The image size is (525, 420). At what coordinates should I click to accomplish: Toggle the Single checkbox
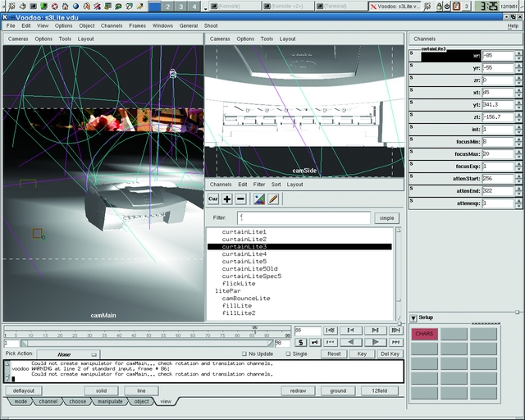[x=289, y=354]
